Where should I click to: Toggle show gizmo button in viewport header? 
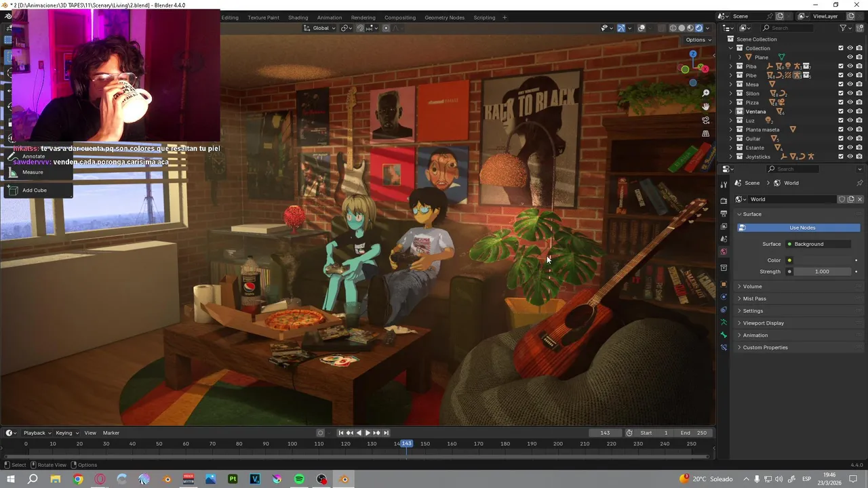(620, 28)
